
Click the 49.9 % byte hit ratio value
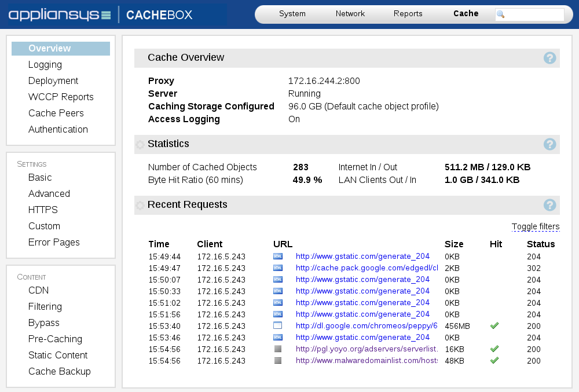click(x=307, y=180)
